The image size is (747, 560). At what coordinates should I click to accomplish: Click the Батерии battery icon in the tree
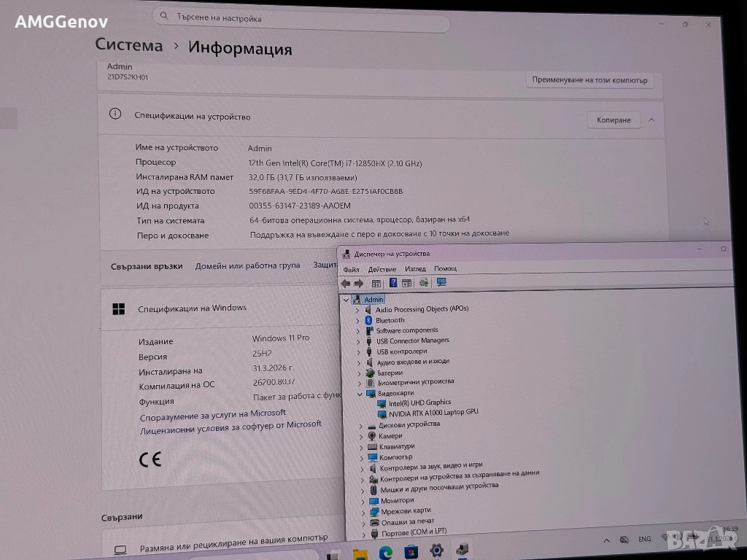pyautogui.click(x=370, y=373)
